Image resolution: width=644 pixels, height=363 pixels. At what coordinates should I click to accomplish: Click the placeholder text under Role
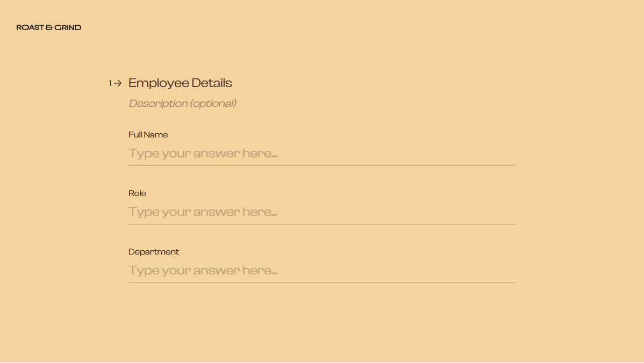[203, 212]
